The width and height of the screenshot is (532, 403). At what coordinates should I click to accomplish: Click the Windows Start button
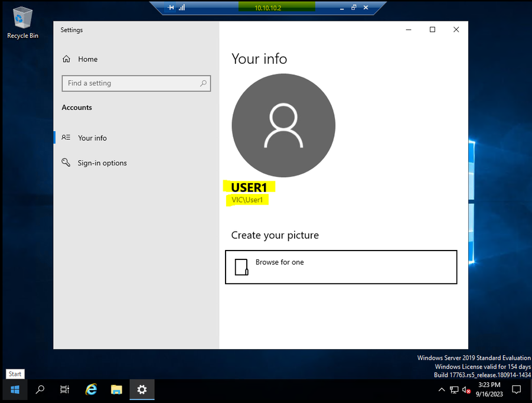15,389
